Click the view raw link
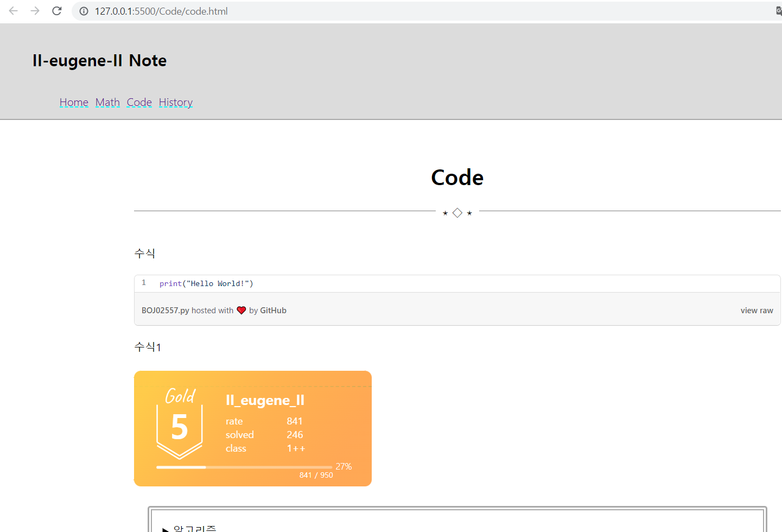Screen dimensions: 782x532 (x=756, y=311)
